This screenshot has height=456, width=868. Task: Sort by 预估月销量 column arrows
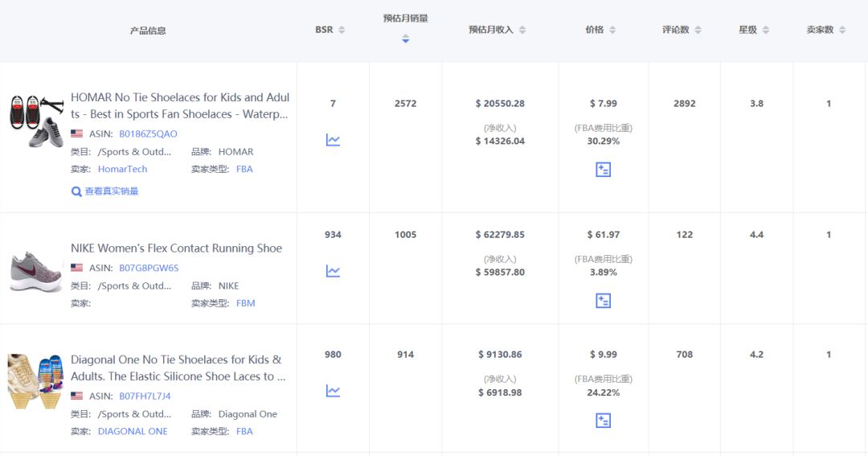[406, 39]
